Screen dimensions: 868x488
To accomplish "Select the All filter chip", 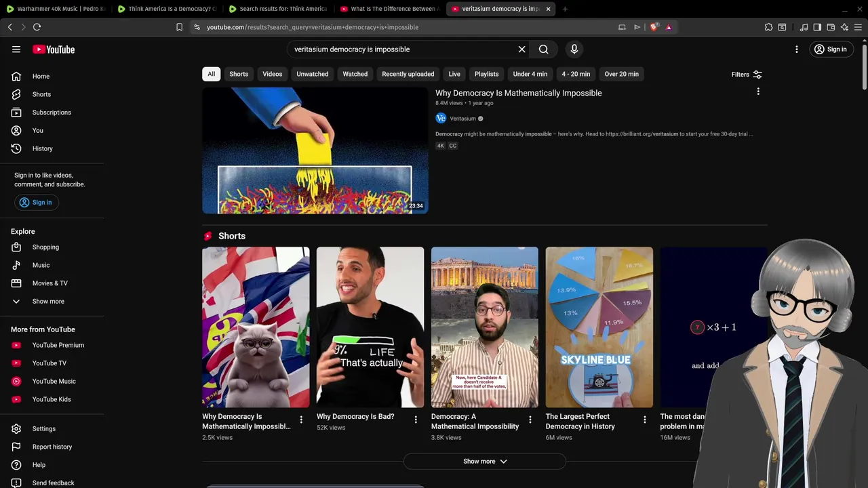I will (211, 74).
